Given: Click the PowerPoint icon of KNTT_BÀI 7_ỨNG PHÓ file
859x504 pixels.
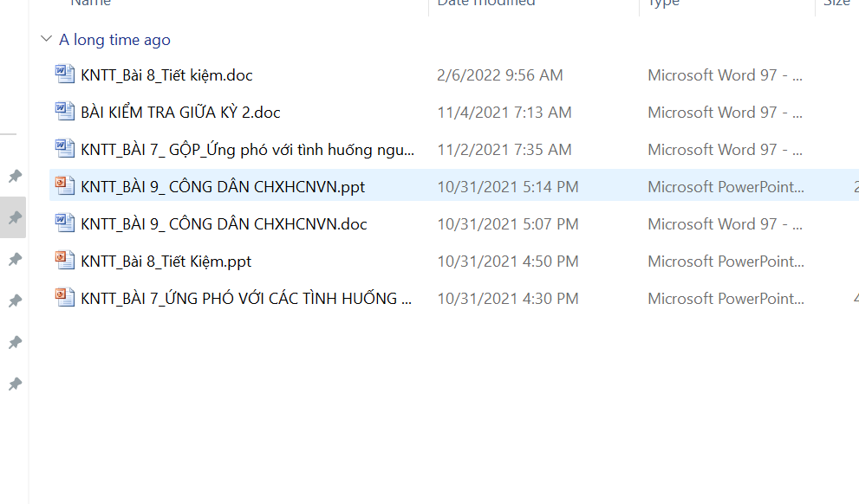Looking at the screenshot, I should (65, 297).
